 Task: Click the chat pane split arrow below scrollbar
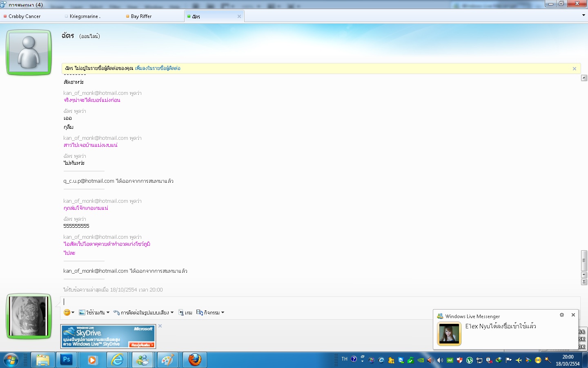tap(584, 282)
